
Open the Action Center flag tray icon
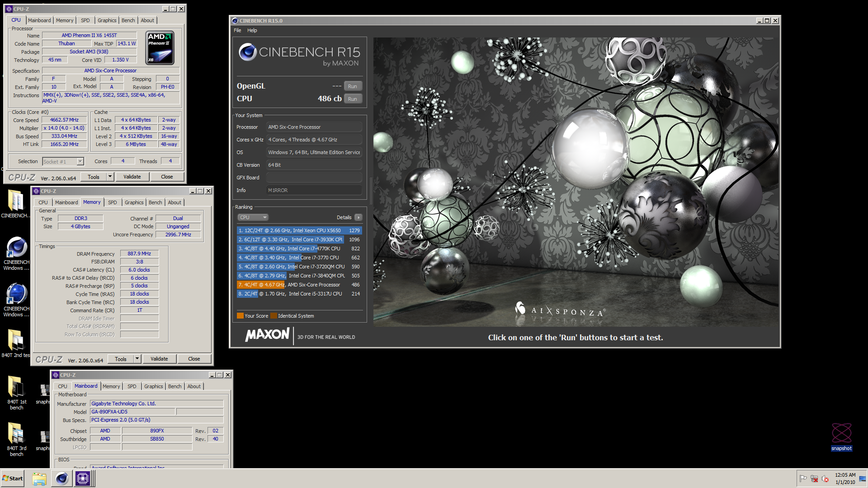[803, 479]
